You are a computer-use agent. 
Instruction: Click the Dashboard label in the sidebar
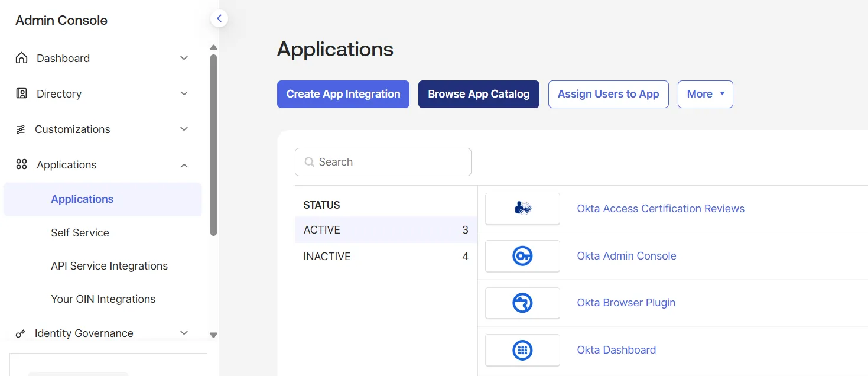pos(63,58)
